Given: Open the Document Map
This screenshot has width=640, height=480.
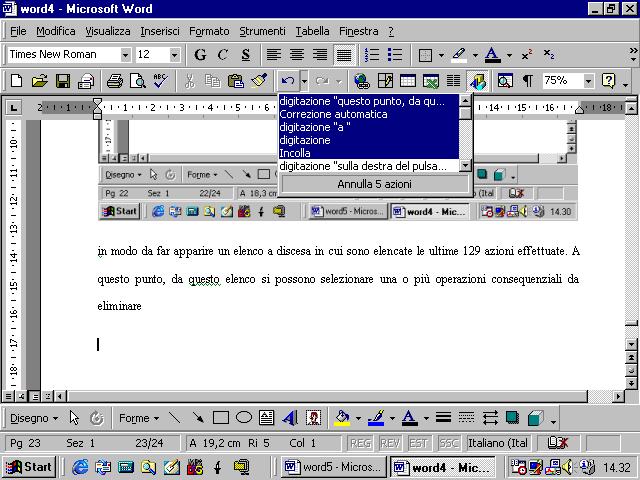Looking at the screenshot, I should pyautogui.click(x=505, y=81).
